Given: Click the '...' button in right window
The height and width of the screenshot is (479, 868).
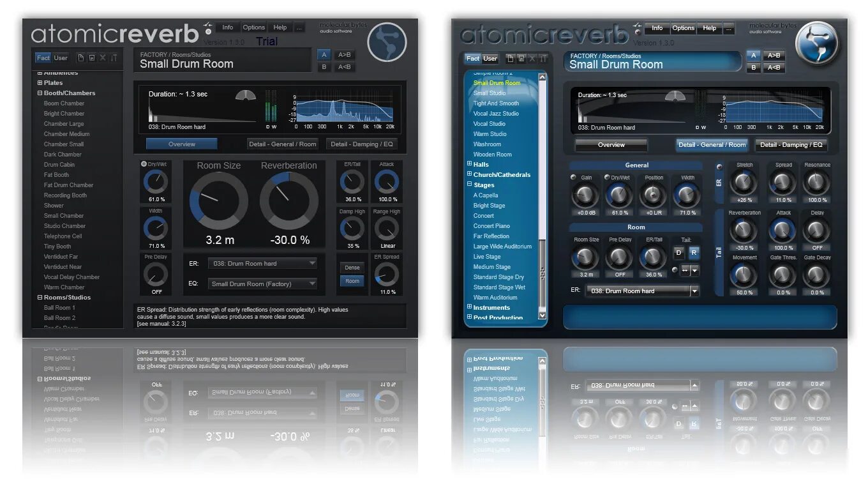Looking at the screenshot, I should pyautogui.click(x=729, y=28).
